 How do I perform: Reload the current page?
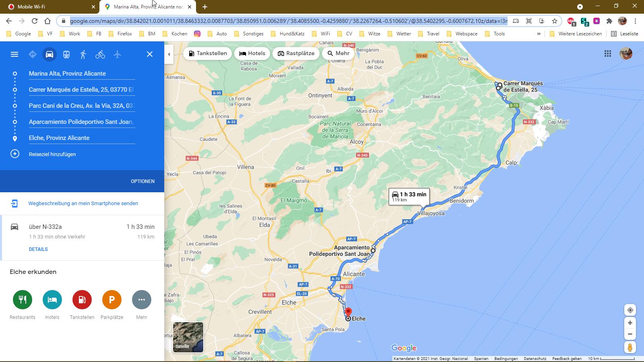tap(35, 21)
